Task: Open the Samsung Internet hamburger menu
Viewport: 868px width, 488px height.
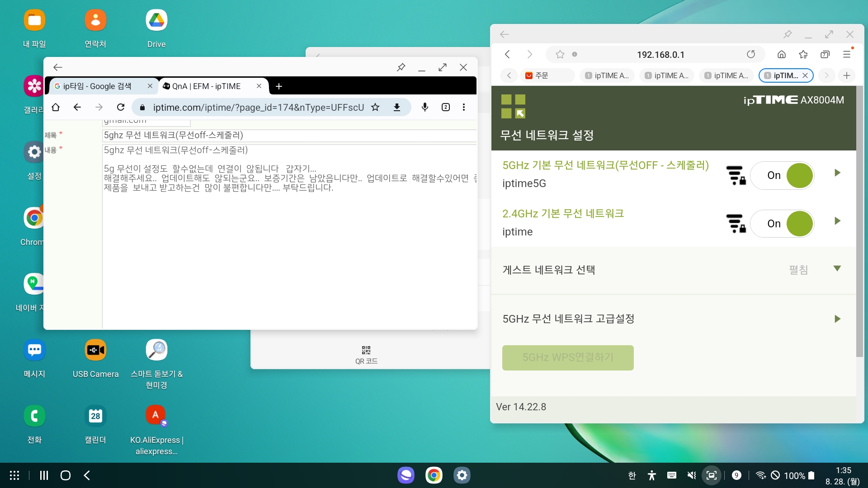Action: point(847,55)
